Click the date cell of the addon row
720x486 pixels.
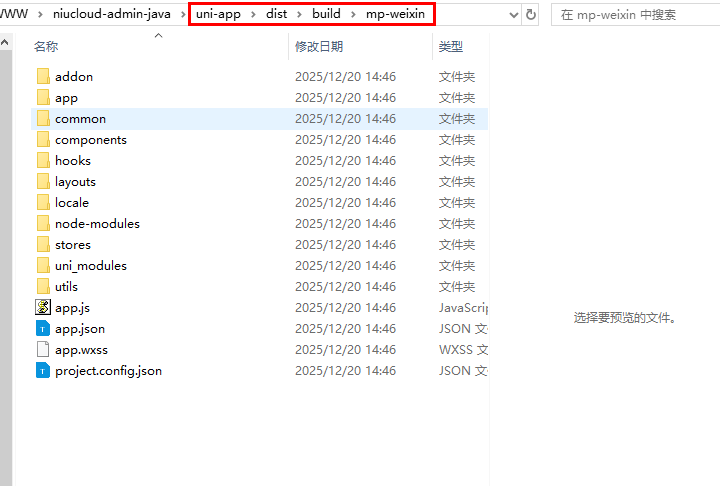tap(345, 77)
